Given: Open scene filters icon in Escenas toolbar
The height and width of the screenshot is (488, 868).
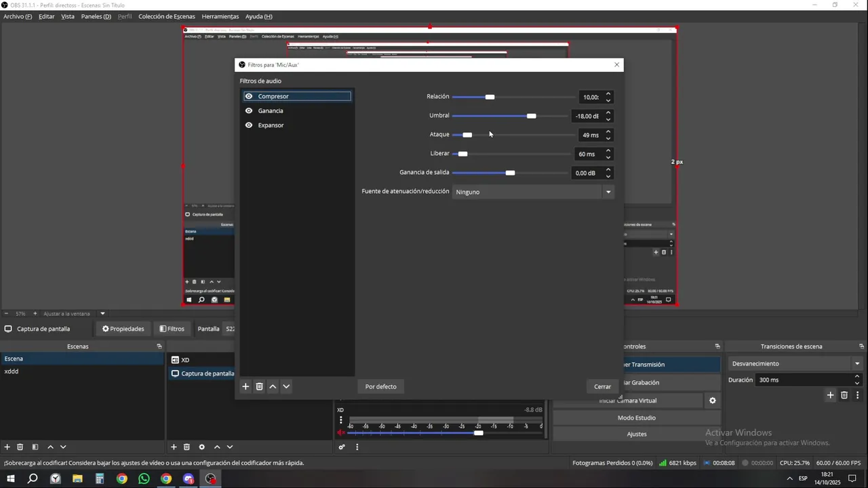Looking at the screenshot, I should 35,447.
